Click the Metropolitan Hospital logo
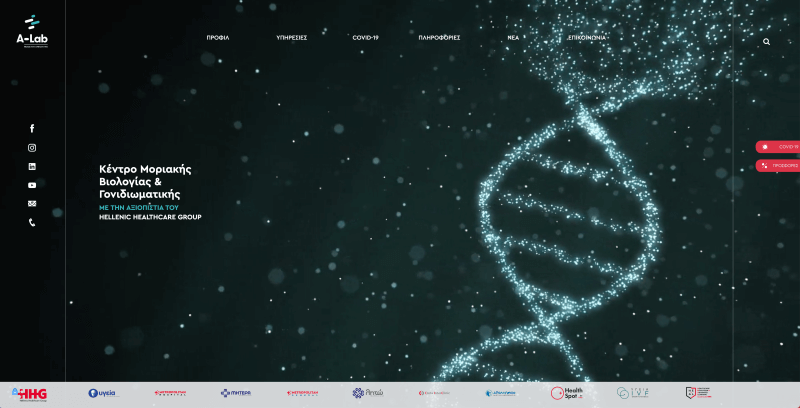This screenshot has width=800, height=408. 170,393
